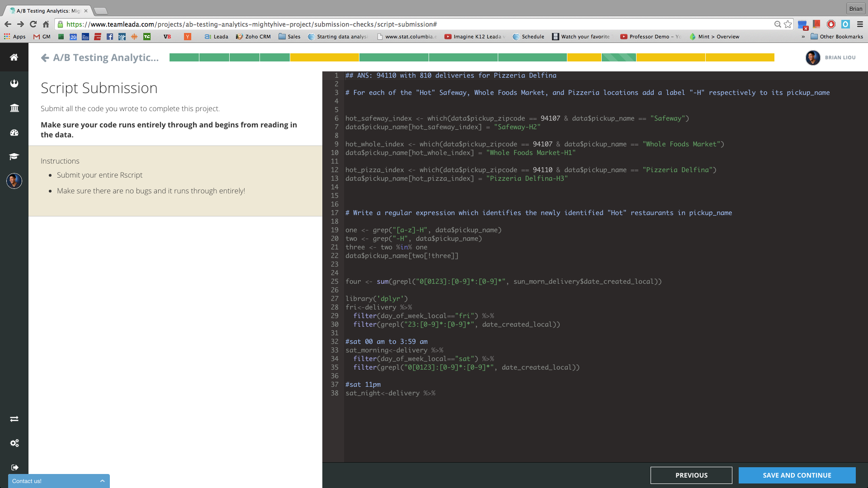Open a new browser tab
Viewport: 868px width, 488px height.
100,11
